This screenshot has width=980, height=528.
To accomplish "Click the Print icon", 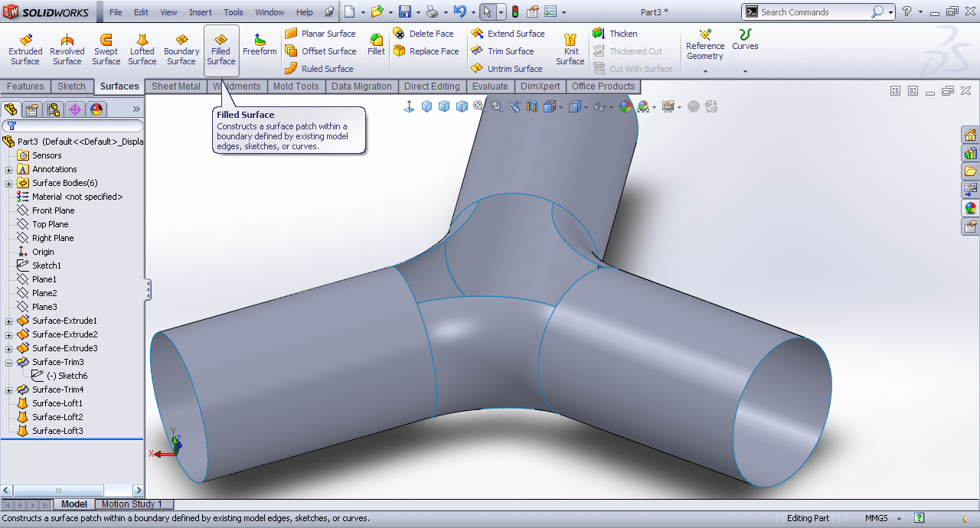I will coord(433,11).
